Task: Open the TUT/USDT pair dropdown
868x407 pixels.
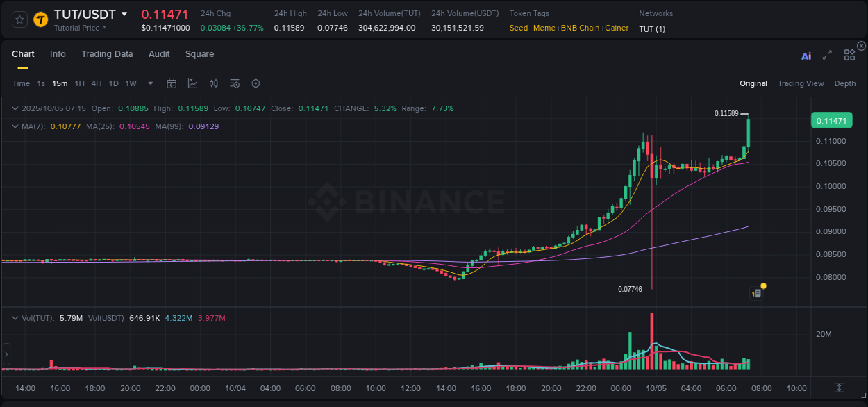Action: pos(124,13)
